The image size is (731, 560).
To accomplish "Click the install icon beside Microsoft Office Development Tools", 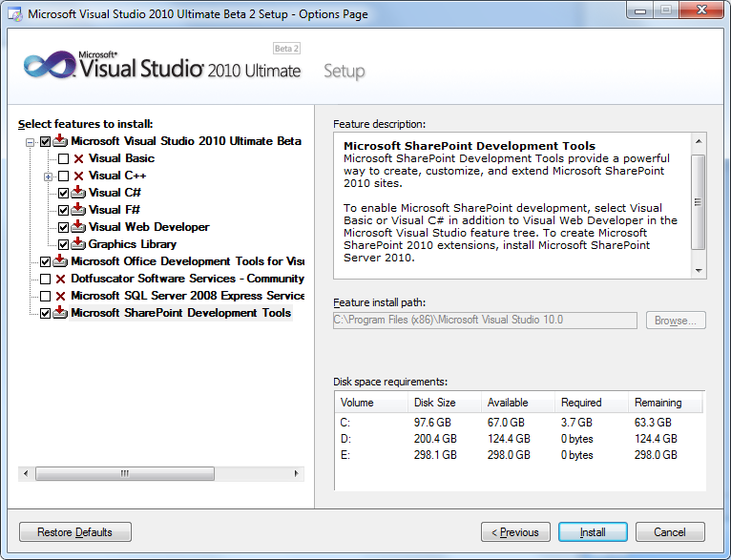I will tap(60, 260).
